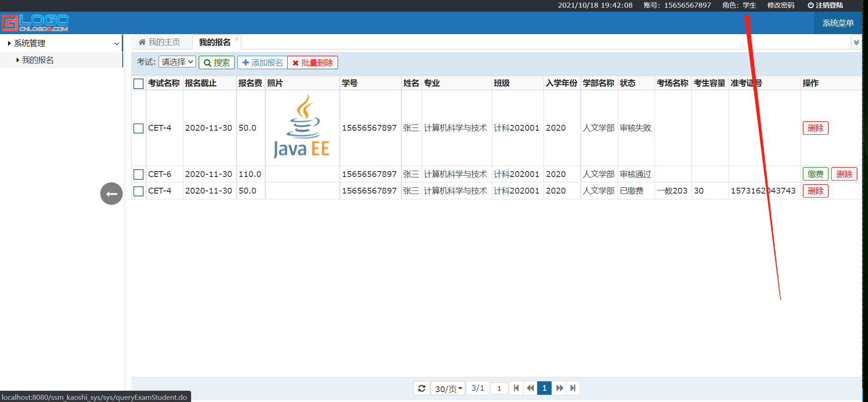Open 我的报名 in the sidebar
This screenshot has width=868, height=402.
38,60
